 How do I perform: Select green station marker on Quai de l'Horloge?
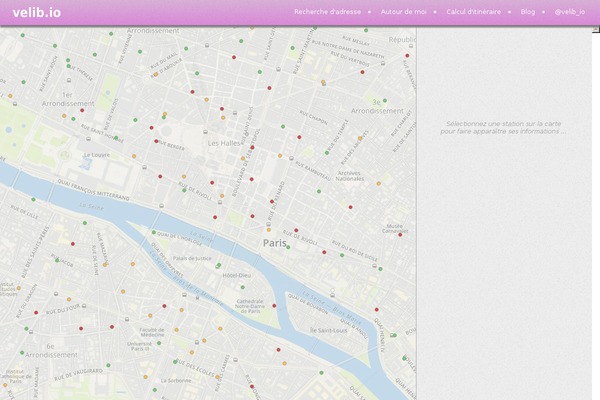(x=154, y=232)
